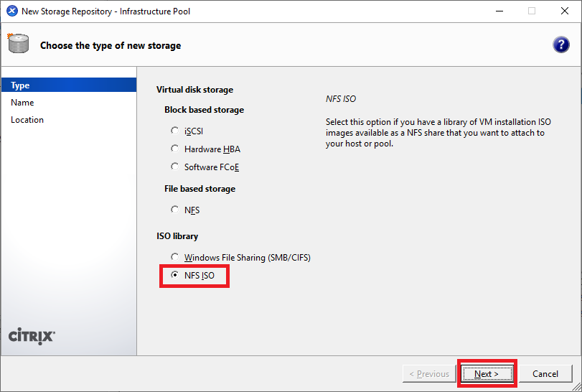The image size is (582, 392).
Task: Select the NFS ISO library option
Action: pos(174,275)
